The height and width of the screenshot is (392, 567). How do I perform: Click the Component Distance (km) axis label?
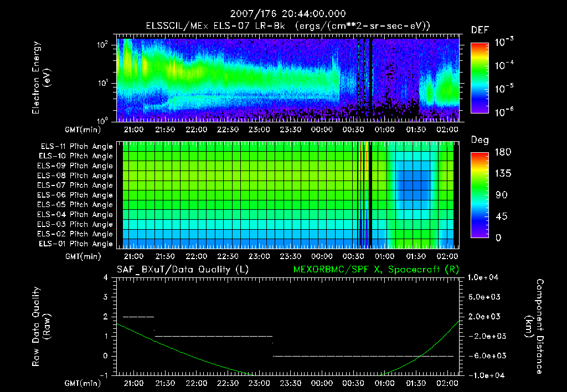(x=534, y=327)
